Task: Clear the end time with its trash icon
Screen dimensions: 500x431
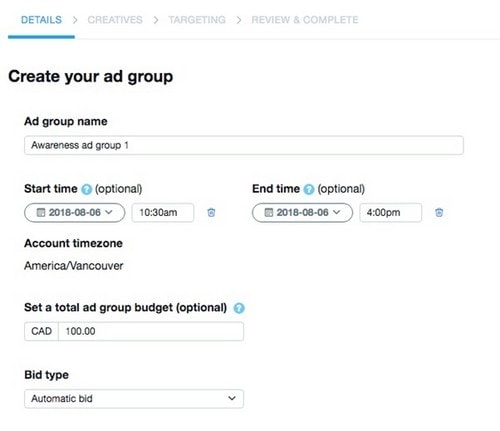Action: click(x=439, y=212)
